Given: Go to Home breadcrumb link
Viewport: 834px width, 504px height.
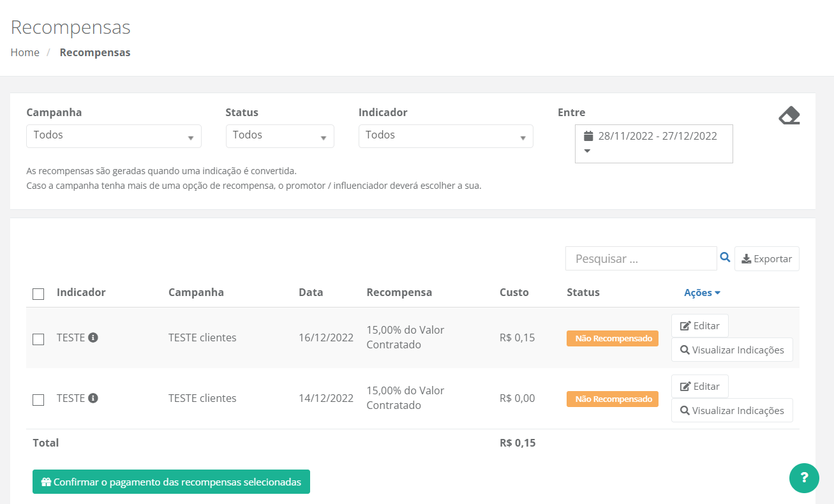Looking at the screenshot, I should click(25, 52).
